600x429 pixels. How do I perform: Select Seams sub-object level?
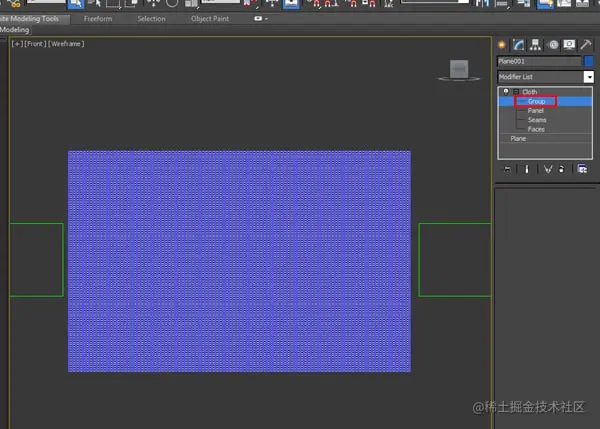coord(537,120)
